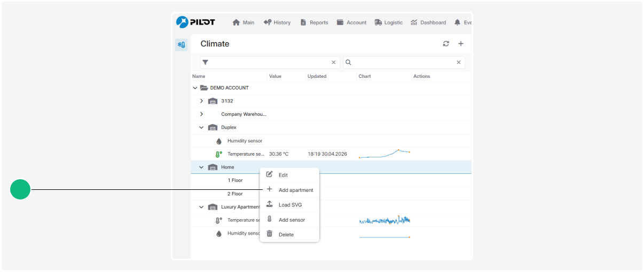Open the Logistic tab
644x272 pixels.
point(389,22)
